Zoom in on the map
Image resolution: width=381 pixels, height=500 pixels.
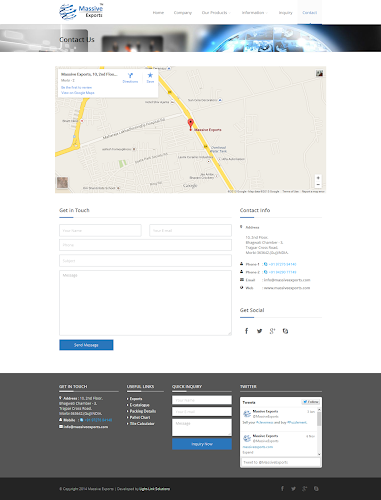coord(318,178)
